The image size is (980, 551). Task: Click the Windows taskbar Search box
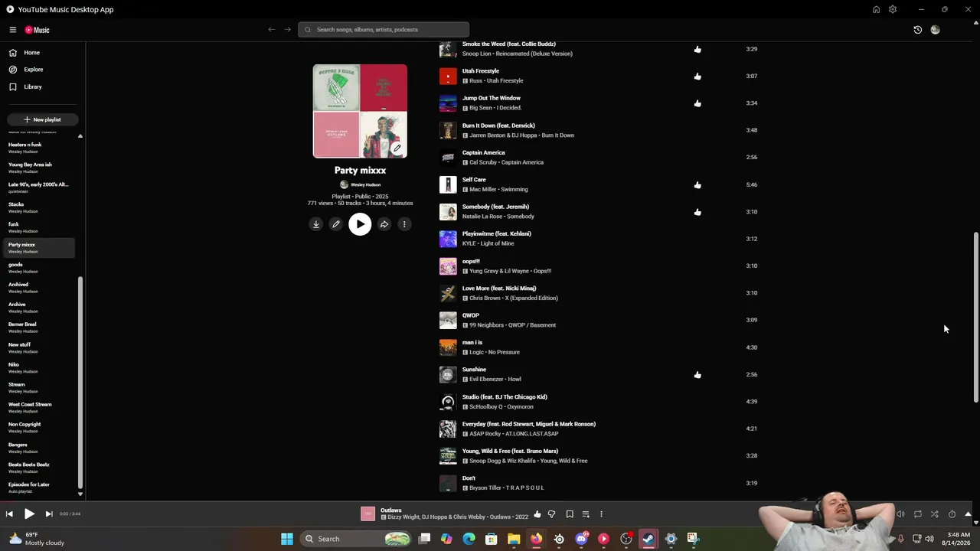pos(356,539)
